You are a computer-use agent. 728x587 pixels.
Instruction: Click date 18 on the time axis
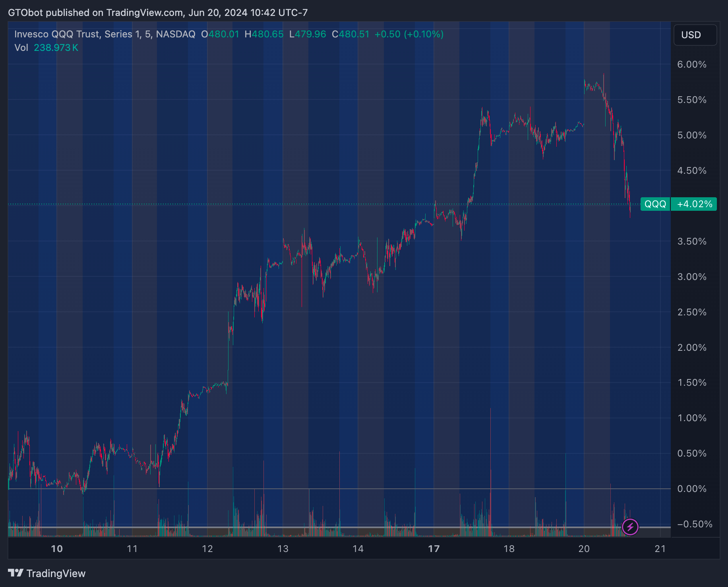(x=509, y=549)
